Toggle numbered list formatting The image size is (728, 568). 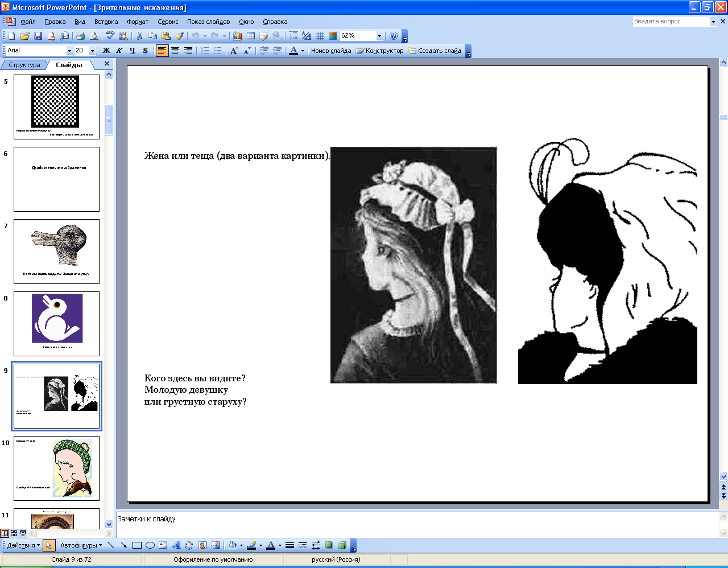(205, 51)
